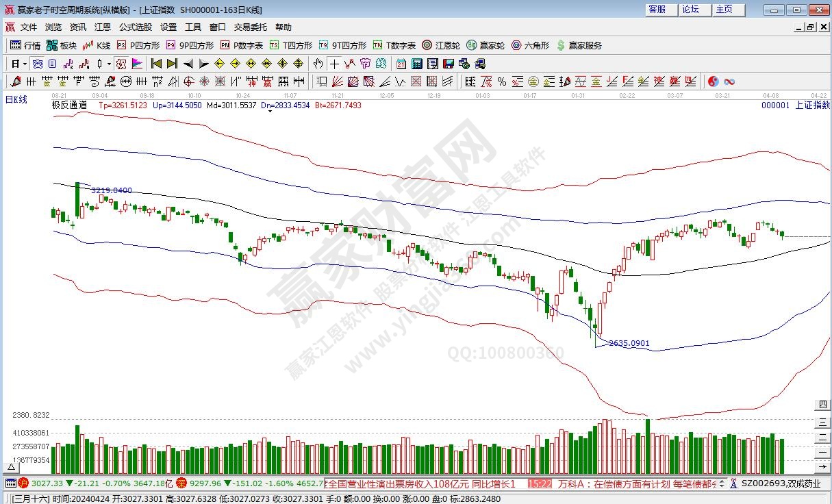Toggle the 四 pane layout button
The width and height of the screenshot is (832, 504).
[823, 404]
